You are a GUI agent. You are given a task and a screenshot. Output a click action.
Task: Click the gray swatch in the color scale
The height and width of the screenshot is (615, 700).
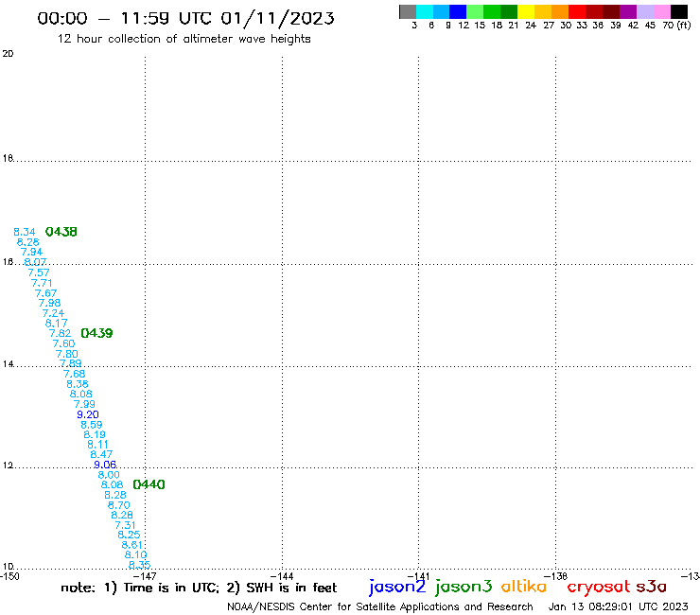pos(408,11)
